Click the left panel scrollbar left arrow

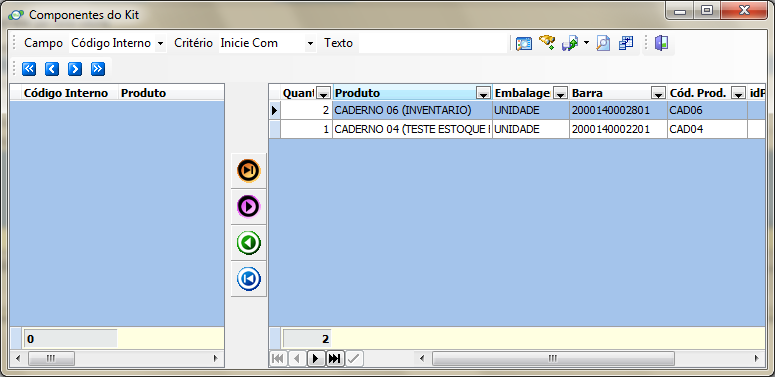click(x=18, y=358)
